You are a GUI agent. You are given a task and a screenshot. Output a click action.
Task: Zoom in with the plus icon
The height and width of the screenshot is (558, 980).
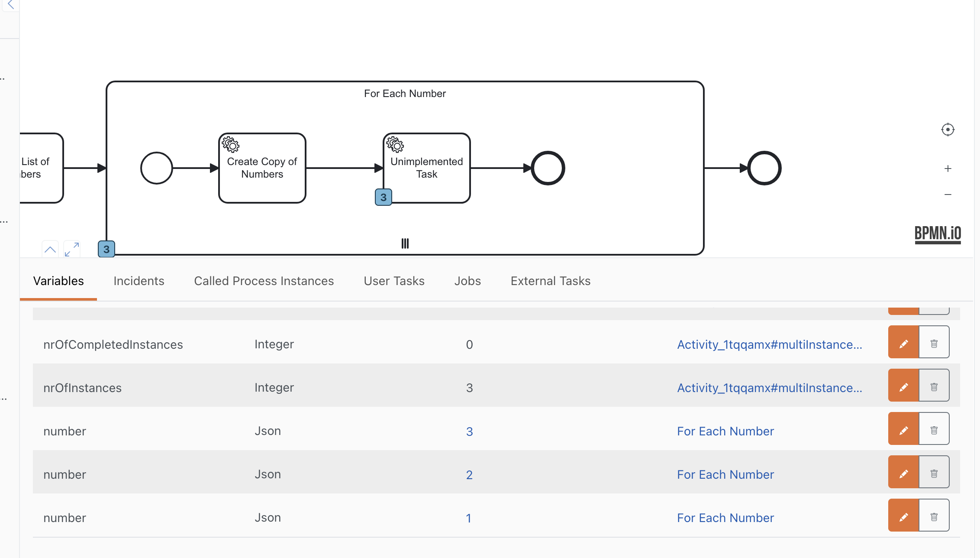(x=948, y=169)
